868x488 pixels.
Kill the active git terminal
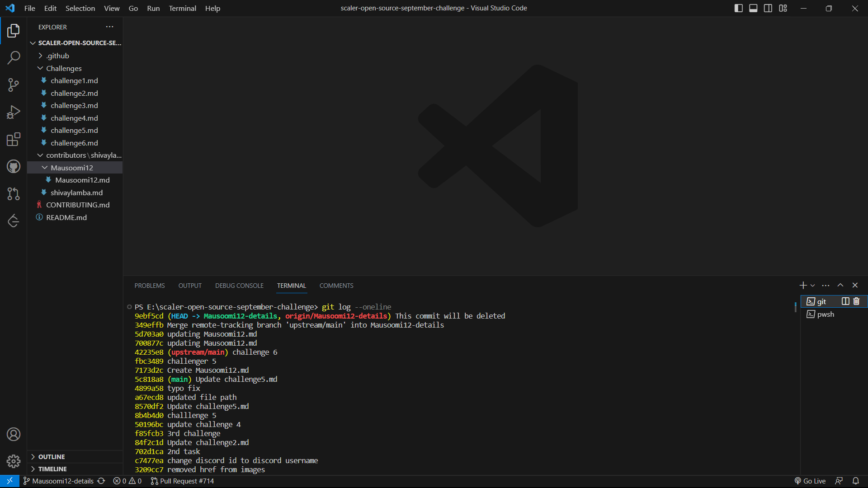coord(857,301)
